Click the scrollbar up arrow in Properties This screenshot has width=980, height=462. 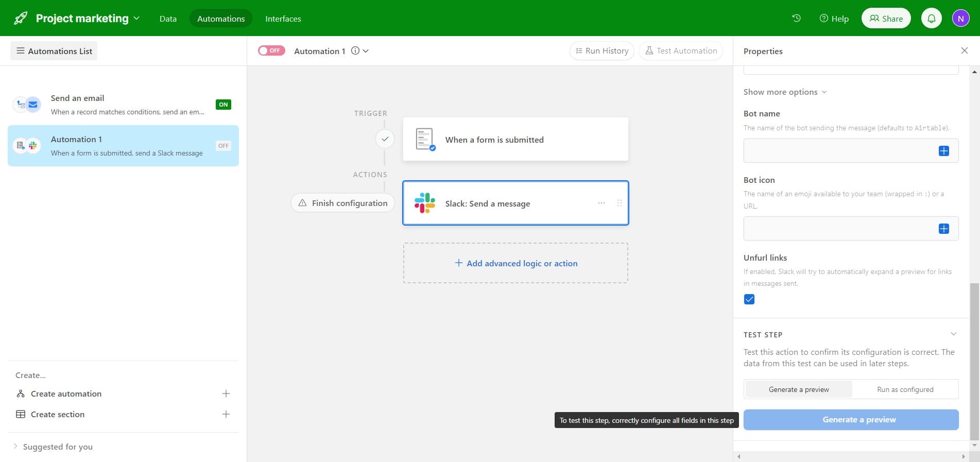(974, 72)
